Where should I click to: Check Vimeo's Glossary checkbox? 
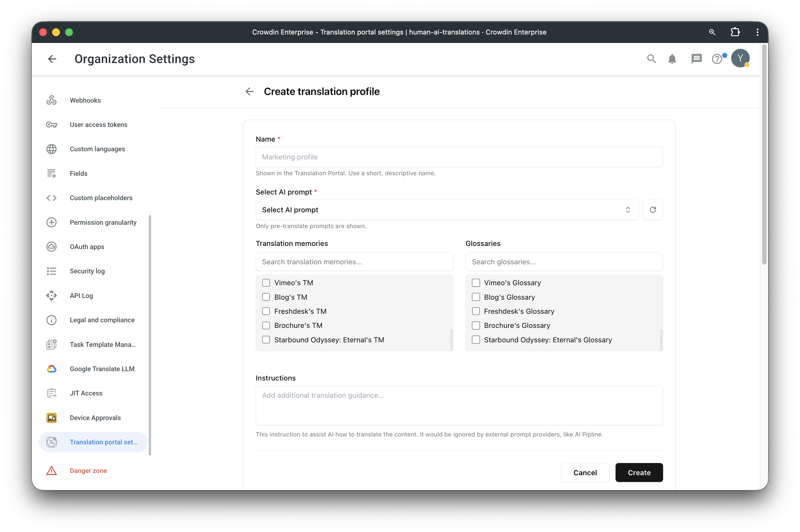476,283
